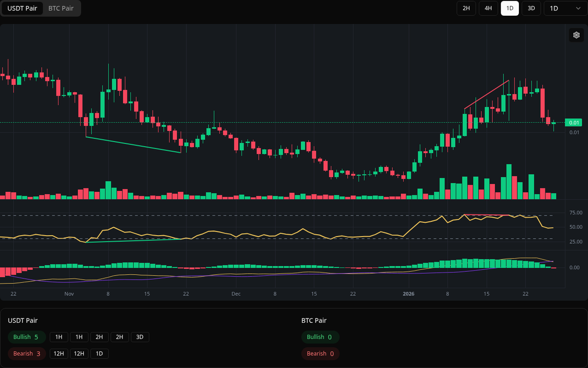Viewport: 588px width, 368px height.
Task: Click the Bearish 3 badge under USDT Pair
Action: (26, 353)
